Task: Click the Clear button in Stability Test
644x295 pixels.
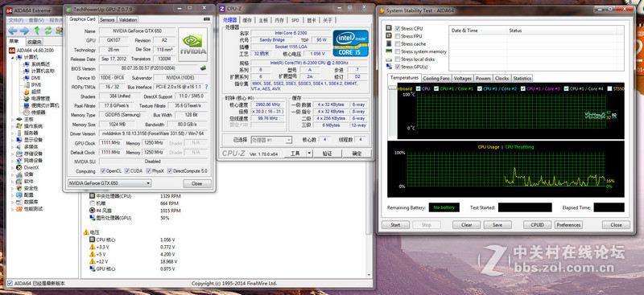Action: (x=466, y=225)
